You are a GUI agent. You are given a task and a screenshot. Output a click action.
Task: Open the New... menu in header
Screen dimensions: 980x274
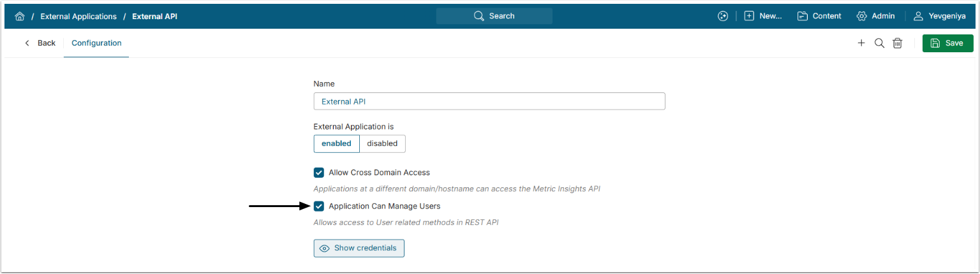(763, 16)
